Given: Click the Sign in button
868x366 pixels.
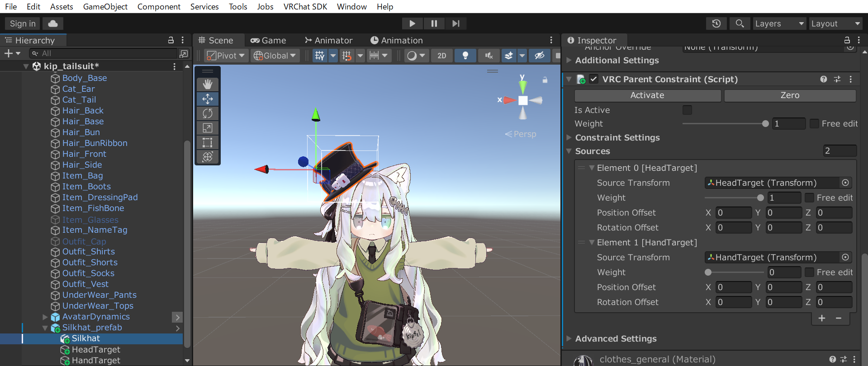Looking at the screenshot, I should [x=23, y=23].
